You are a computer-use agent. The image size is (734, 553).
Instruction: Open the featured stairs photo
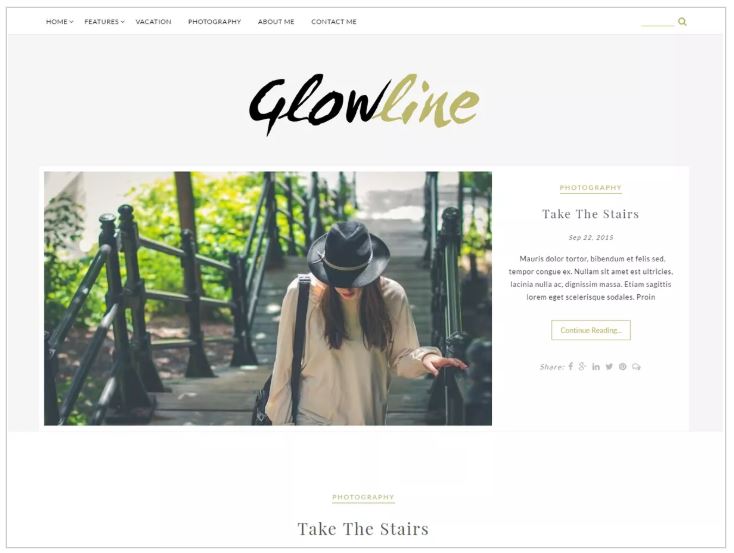click(268, 298)
